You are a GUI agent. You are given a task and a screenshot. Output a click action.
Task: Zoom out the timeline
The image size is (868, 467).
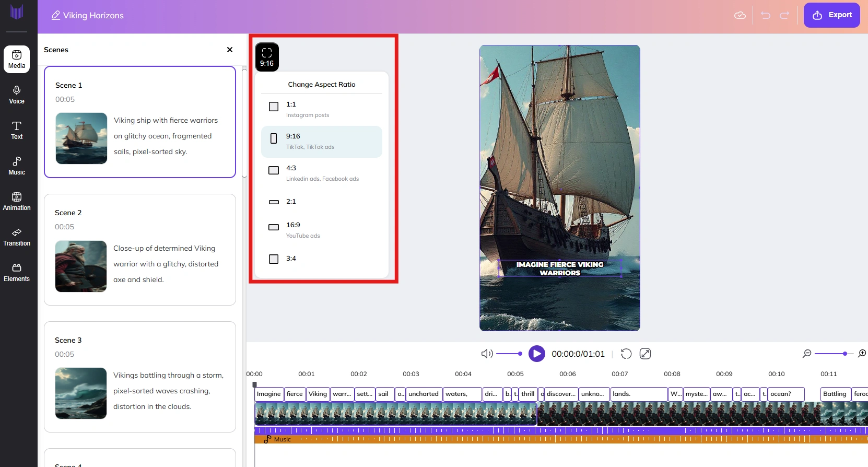tap(807, 354)
